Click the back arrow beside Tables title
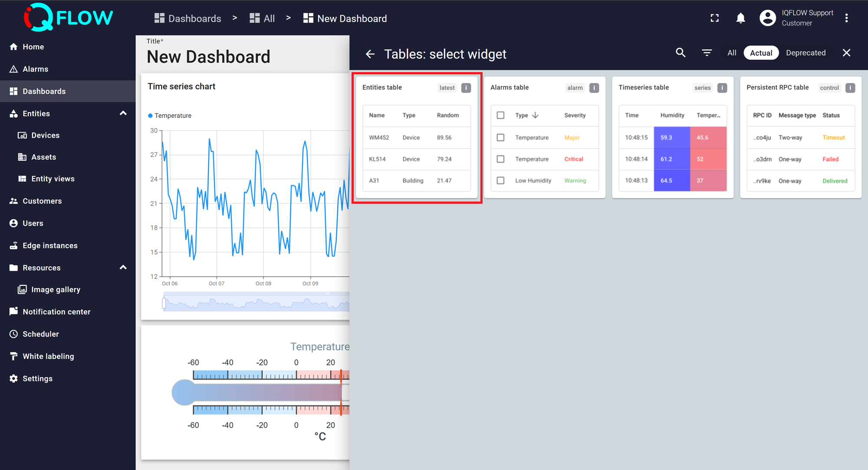The height and width of the screenshot is (470, 868). (370, 54)
